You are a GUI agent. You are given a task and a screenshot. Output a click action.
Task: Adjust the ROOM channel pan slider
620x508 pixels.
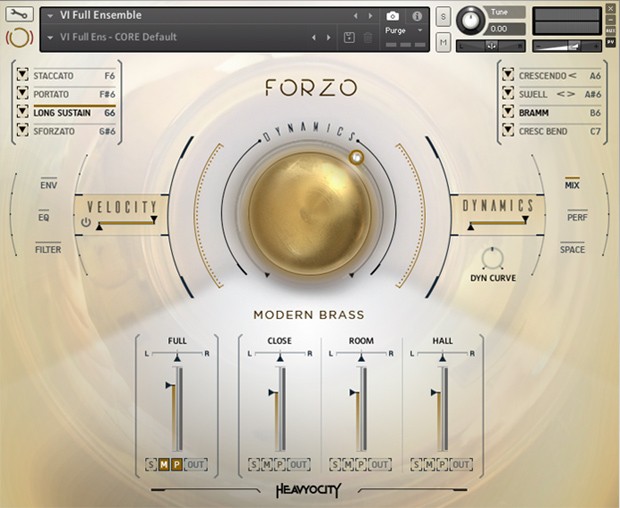361,357
